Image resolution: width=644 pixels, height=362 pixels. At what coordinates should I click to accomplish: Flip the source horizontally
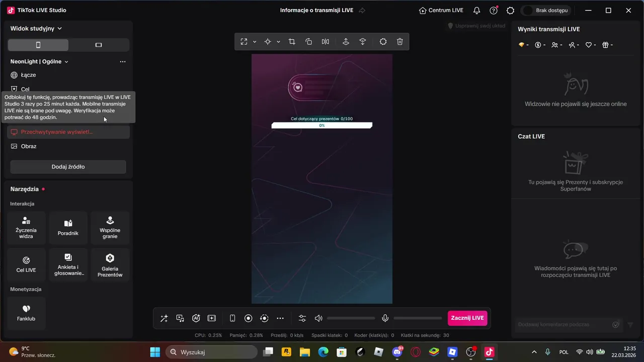click(x=326, y=42)
